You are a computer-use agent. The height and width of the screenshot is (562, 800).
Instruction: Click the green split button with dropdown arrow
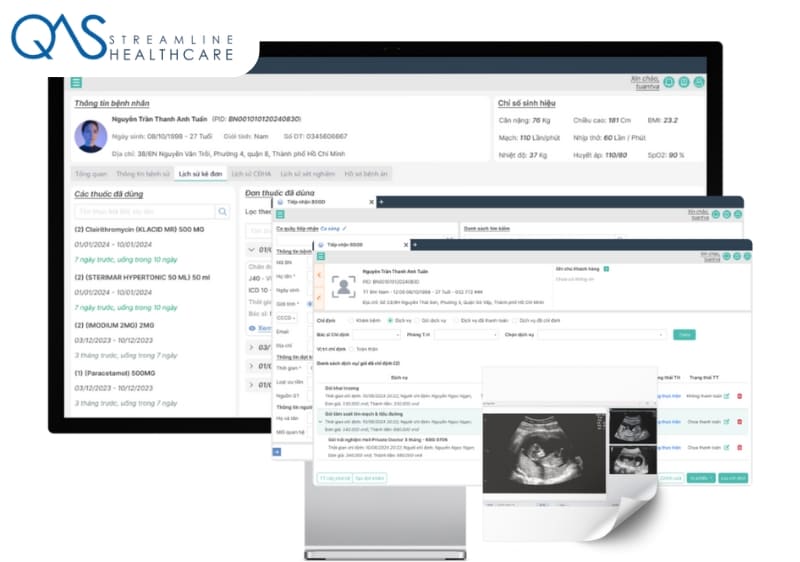tap(701, 478)
